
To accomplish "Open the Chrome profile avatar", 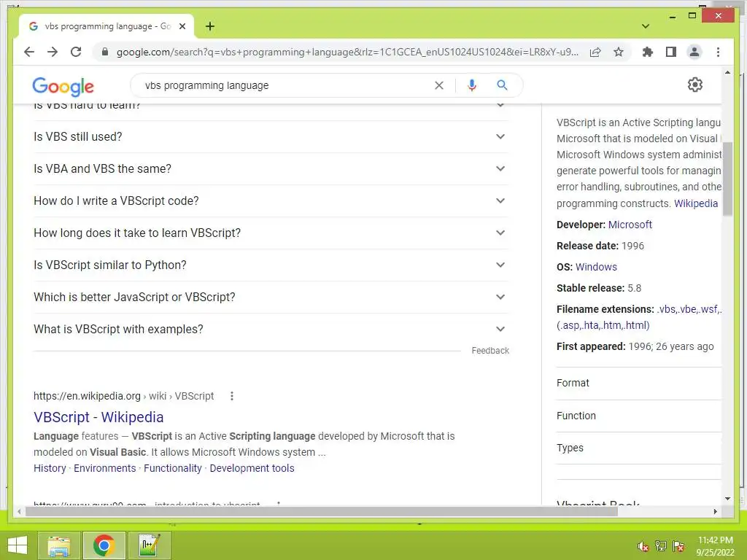I will coord(694,52).
